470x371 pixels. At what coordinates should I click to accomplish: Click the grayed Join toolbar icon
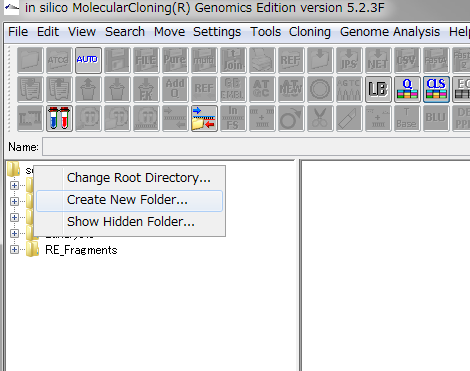233,60
